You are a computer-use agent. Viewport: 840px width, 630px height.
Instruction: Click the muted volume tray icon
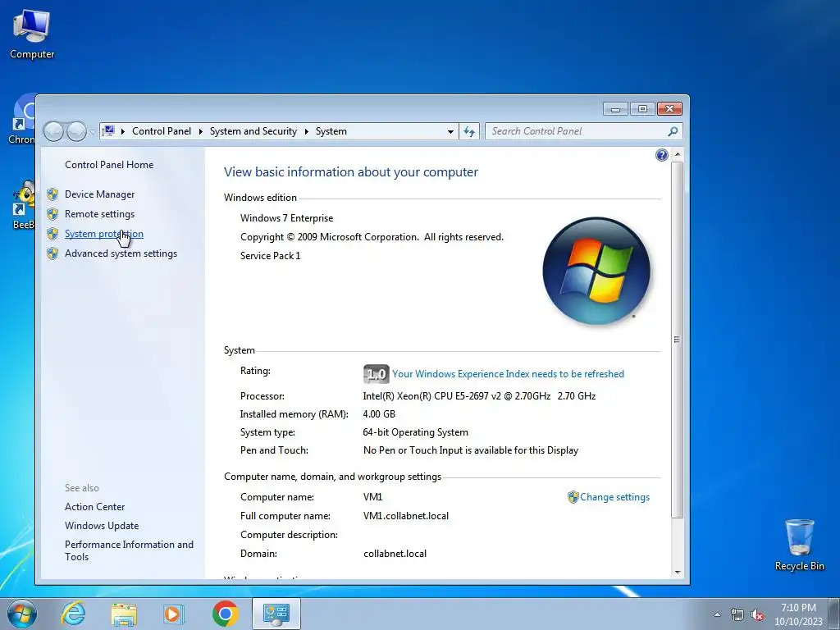(757, 615)
